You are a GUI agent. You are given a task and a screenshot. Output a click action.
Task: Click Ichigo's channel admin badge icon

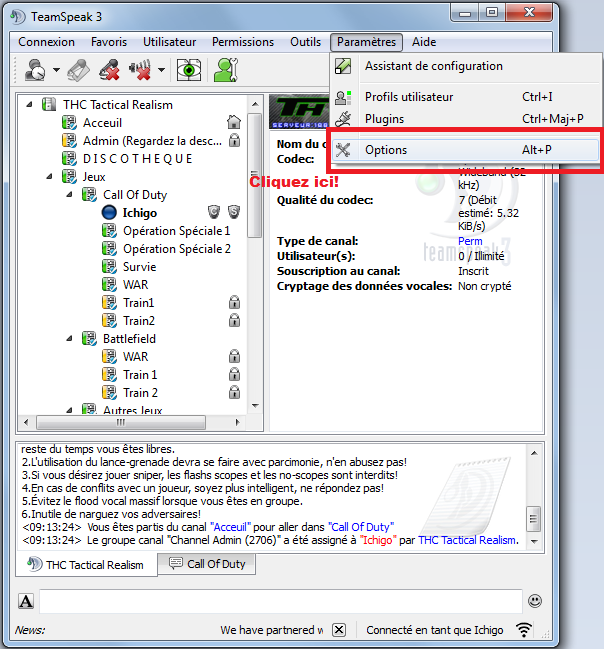214,212
